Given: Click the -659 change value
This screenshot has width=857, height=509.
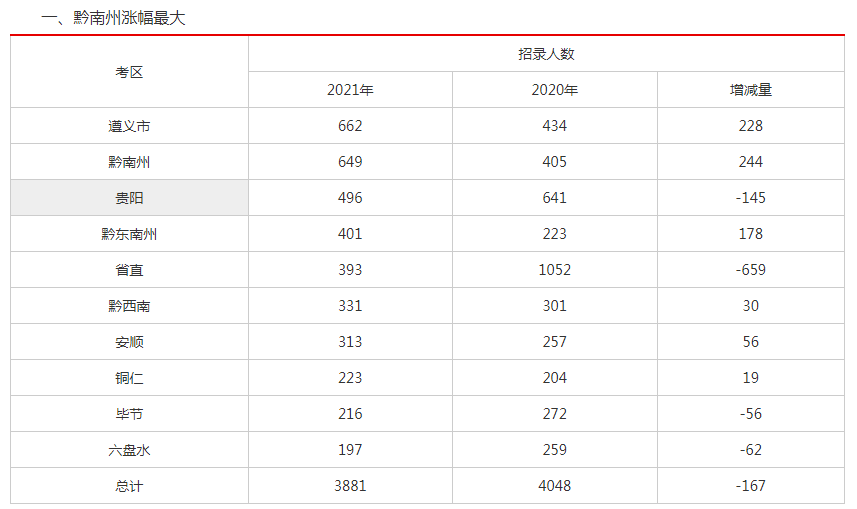Looking at the screenshot, I should [750, 270].
